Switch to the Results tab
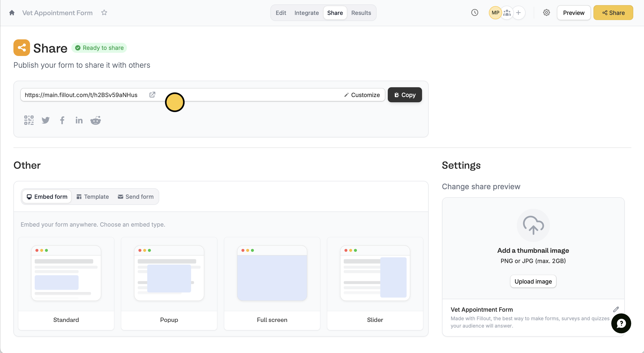 tap(361, 13)
